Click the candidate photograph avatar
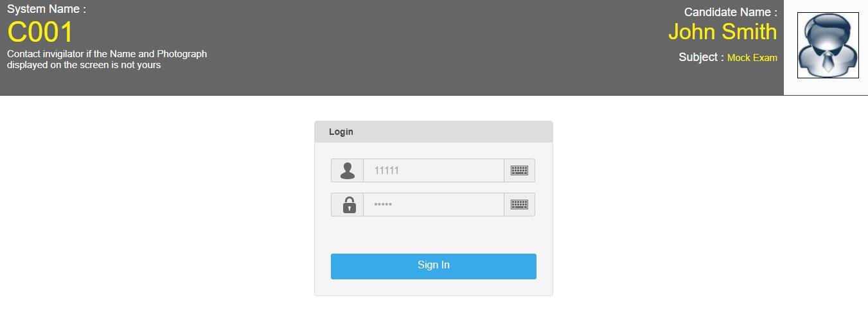The height and width of the screenshot is (323, 868). pos(828,46)
